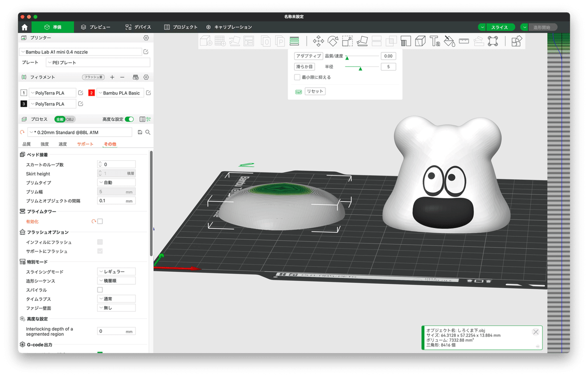Enable the prime tower 有効化 checkbox

100,222
